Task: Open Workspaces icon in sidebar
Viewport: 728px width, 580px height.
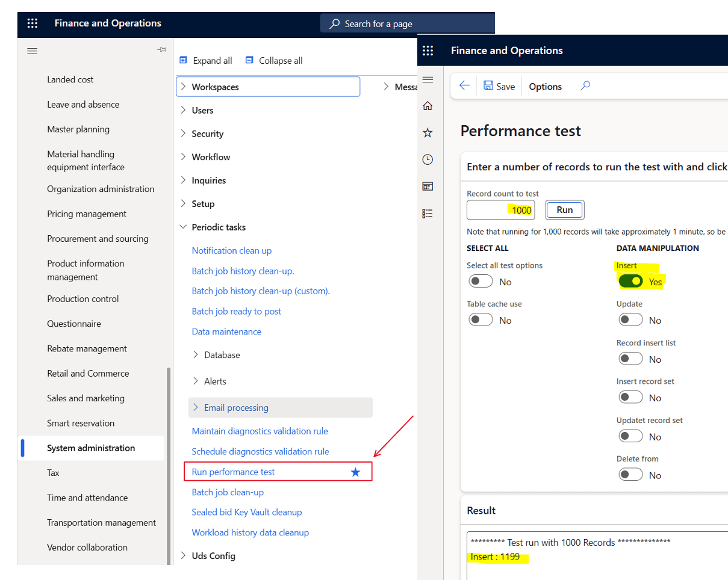Action: point(428,187)
